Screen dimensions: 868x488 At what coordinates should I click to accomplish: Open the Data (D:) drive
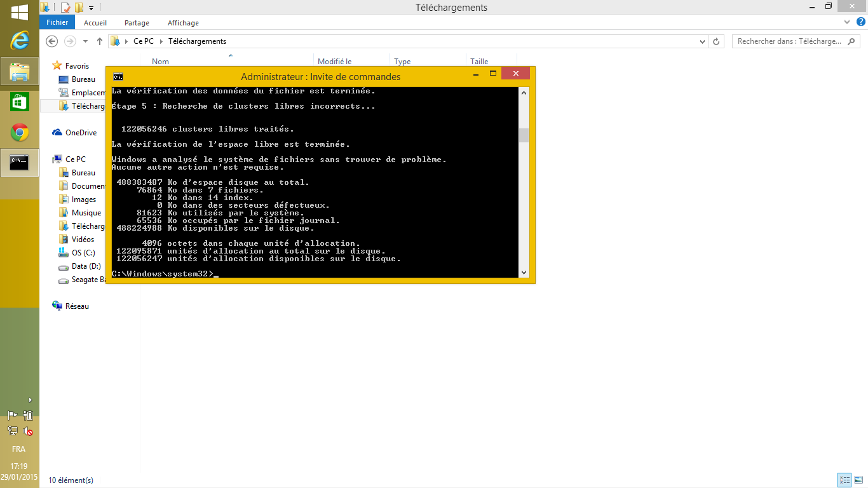tap(86, 266)
